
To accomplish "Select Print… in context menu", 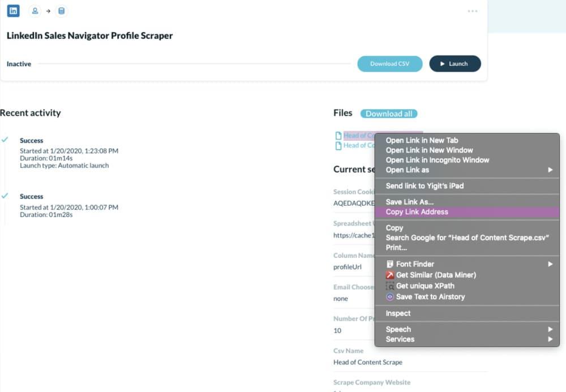I will point(467,247).
